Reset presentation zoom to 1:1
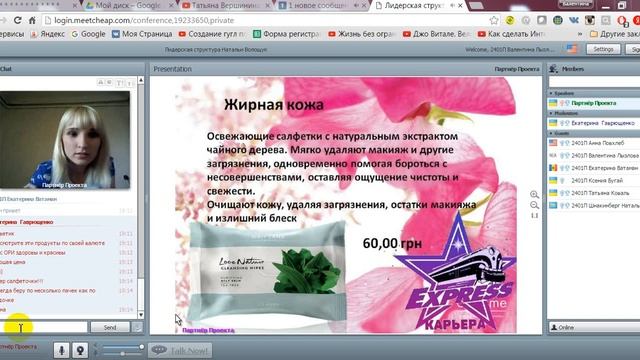 coord(534,216)
